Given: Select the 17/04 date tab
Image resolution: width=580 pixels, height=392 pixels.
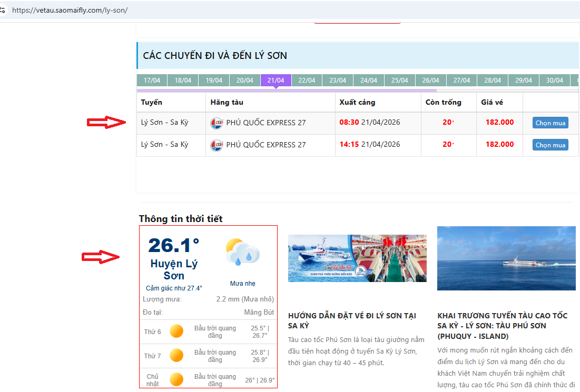Looking at the screenshot, I should [x=152, y=80].
